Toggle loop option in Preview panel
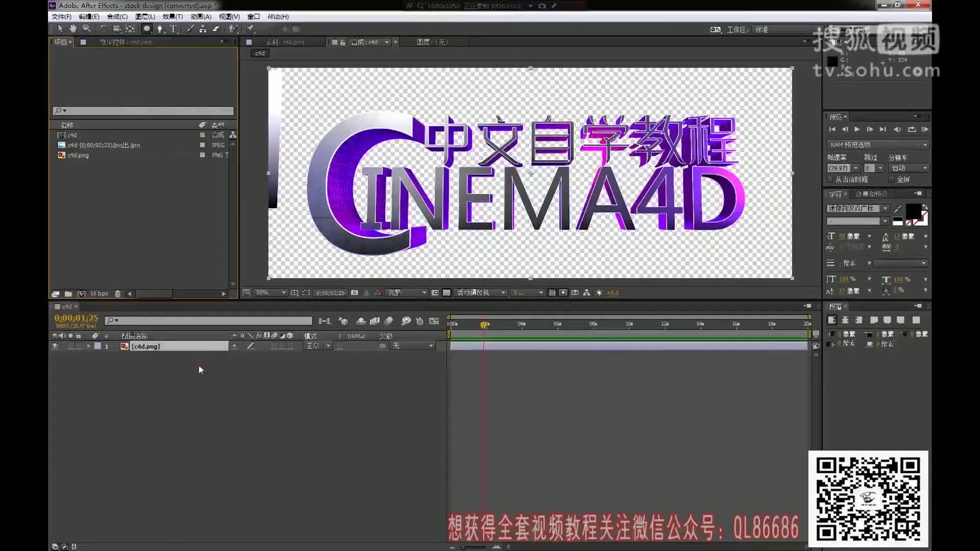The image size is (980, 551). pyautogui.click(x=912, y=129)
